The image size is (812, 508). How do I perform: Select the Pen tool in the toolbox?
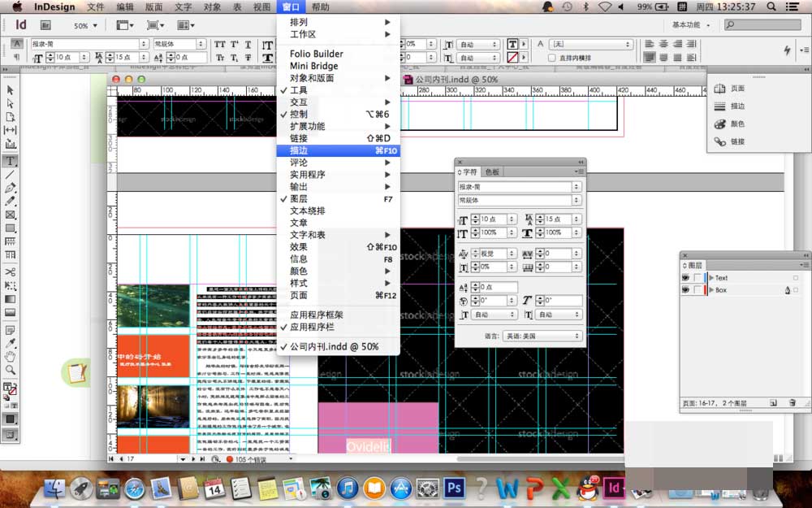[11, 188]
